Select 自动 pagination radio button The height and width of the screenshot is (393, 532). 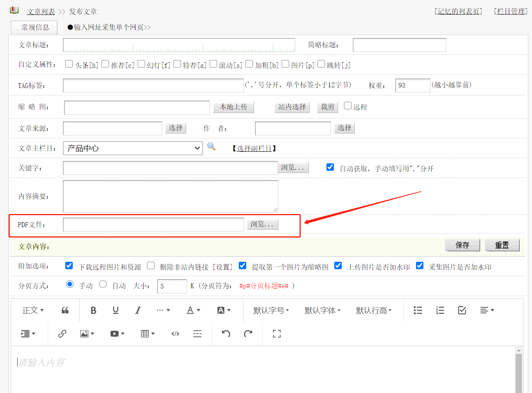tap(103, 284)
